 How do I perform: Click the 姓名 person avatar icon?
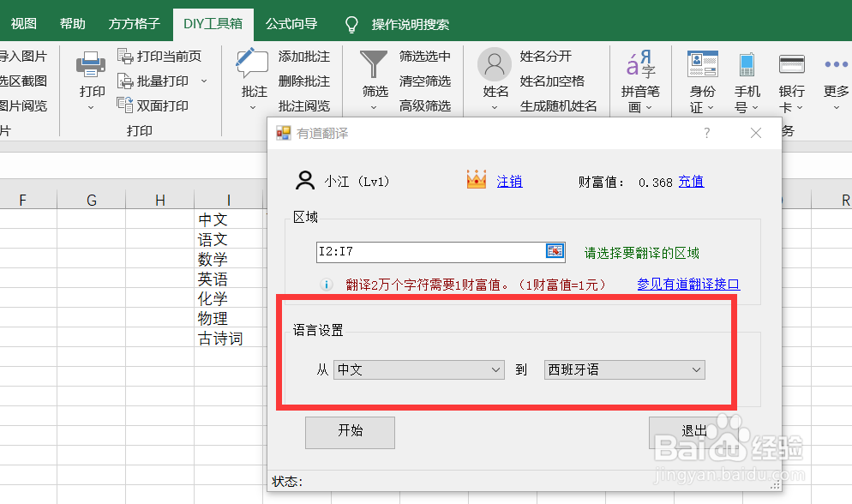[494, 64]
